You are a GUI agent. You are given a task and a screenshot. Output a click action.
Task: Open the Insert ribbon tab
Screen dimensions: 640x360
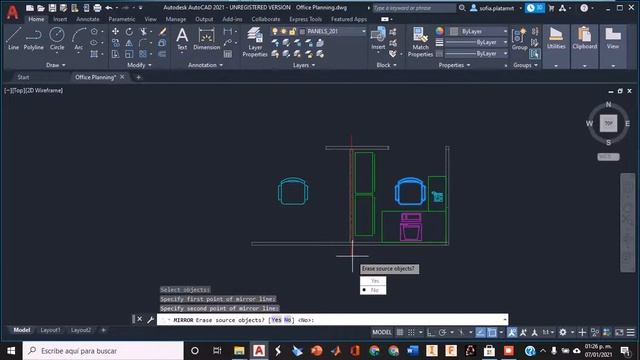[60, 19]
